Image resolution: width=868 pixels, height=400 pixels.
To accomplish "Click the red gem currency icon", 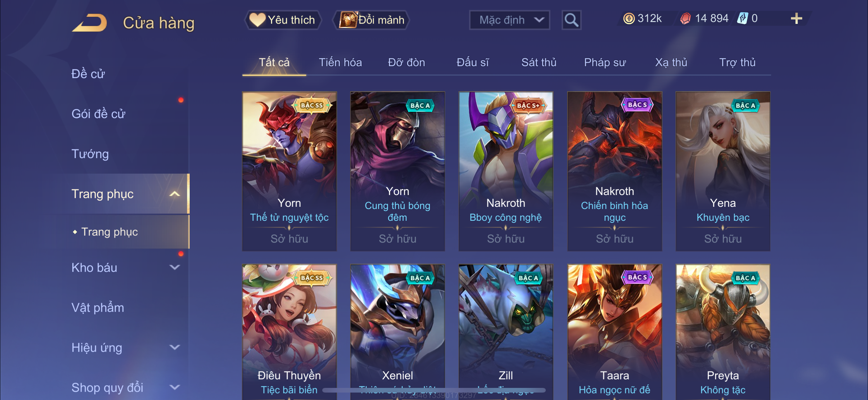I will [x=685, y=19].
